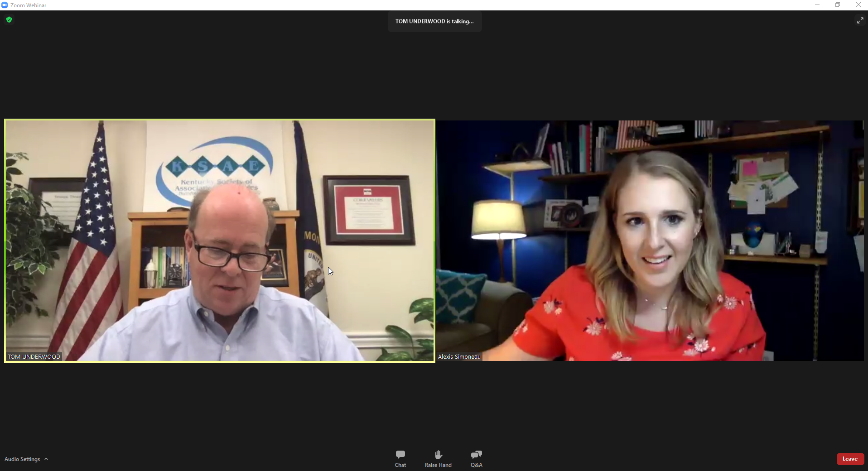Open the Chat panel
The height and width of the screenshot is (471, 868).
point(400,458)
